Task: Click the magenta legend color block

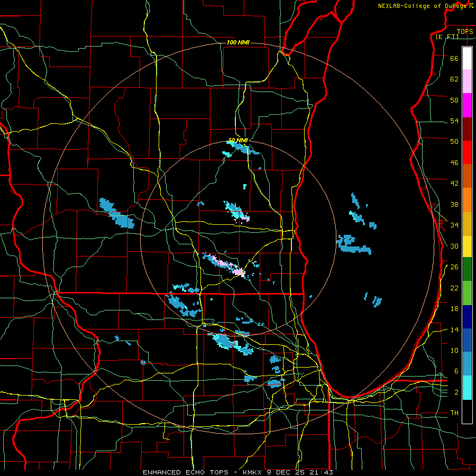Action: coord(467,105)
